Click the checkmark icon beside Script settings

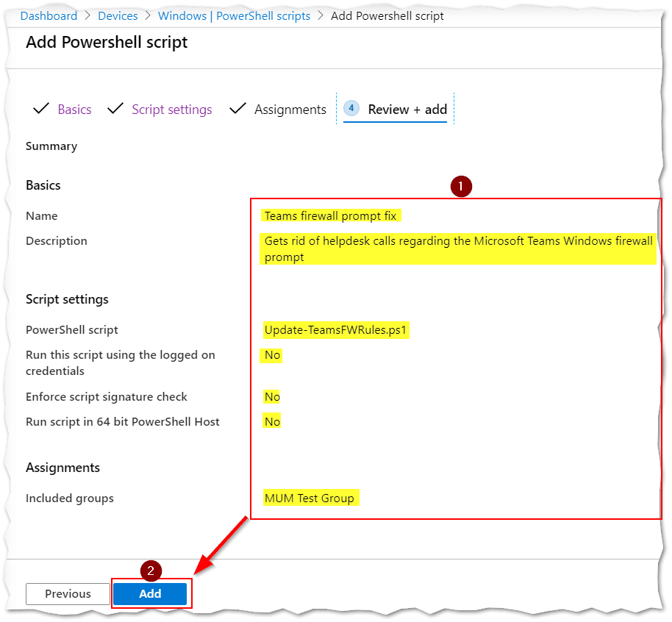115,108
